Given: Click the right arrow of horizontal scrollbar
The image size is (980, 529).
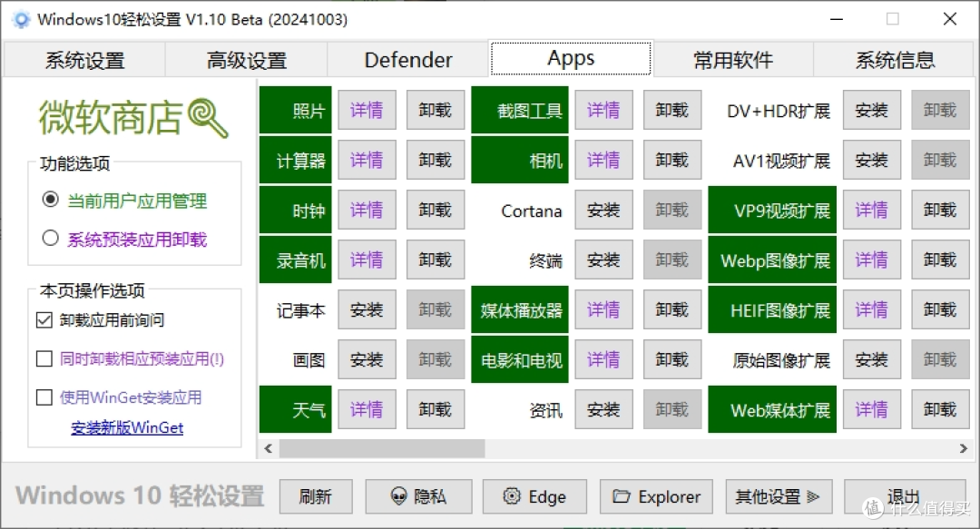Looking at the screenshot, I should [x=963, y=448].
